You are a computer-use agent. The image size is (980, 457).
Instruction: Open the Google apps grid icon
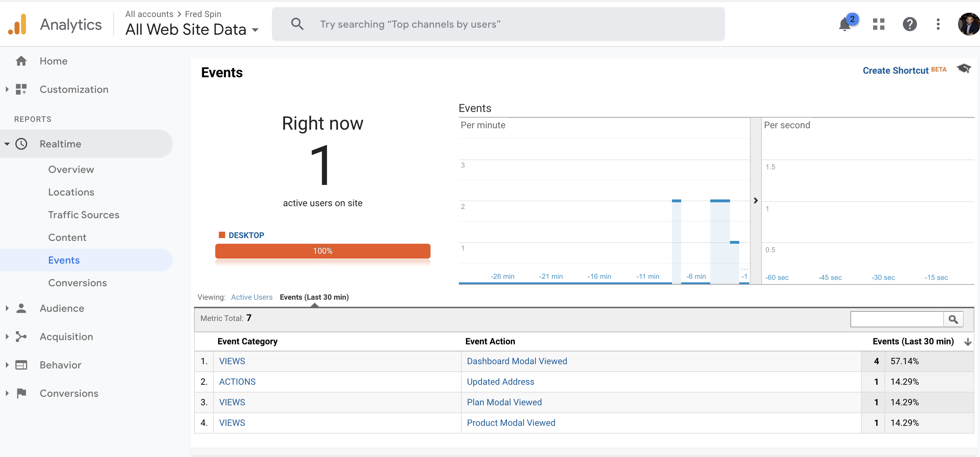point(878,24)
